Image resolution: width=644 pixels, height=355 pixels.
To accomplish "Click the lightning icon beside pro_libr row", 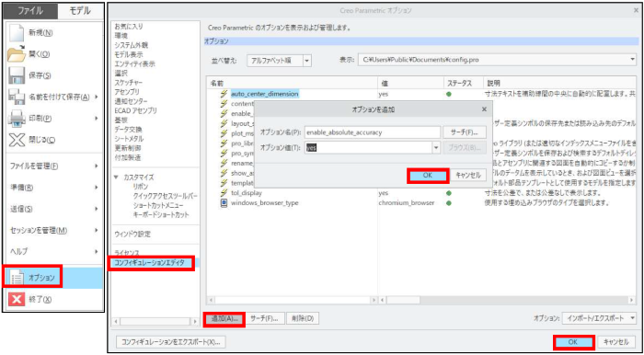I will pyautogui.click(x=224, y=143).
